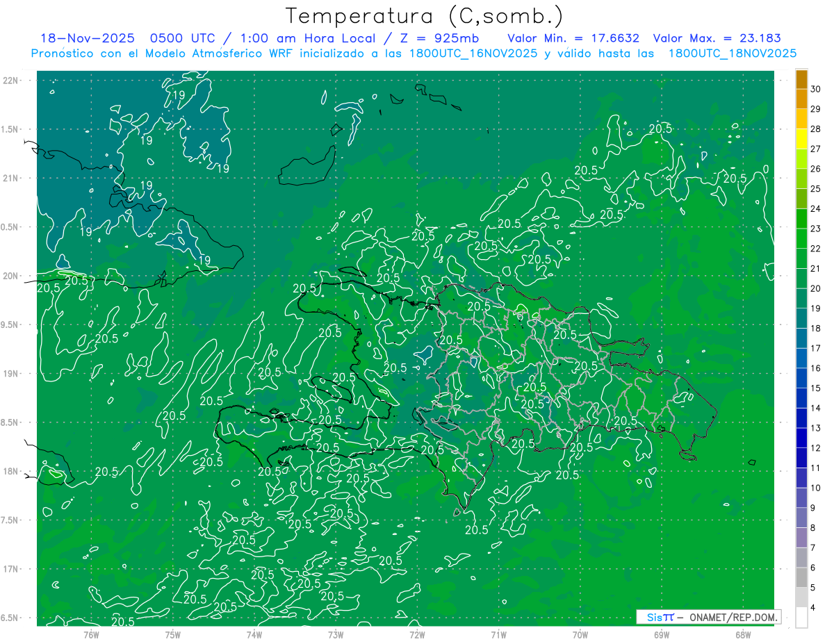Click the "69W" longitude label

point(661,634)
